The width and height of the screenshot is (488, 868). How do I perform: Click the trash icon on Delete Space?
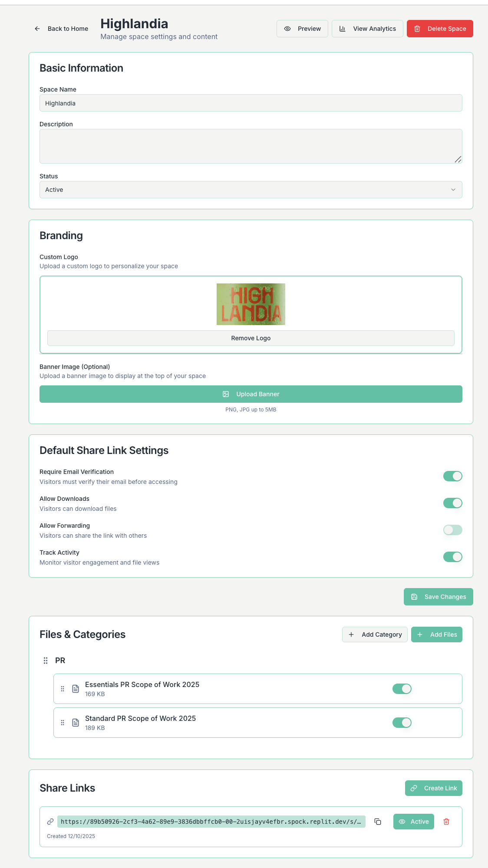click(418, 29)
